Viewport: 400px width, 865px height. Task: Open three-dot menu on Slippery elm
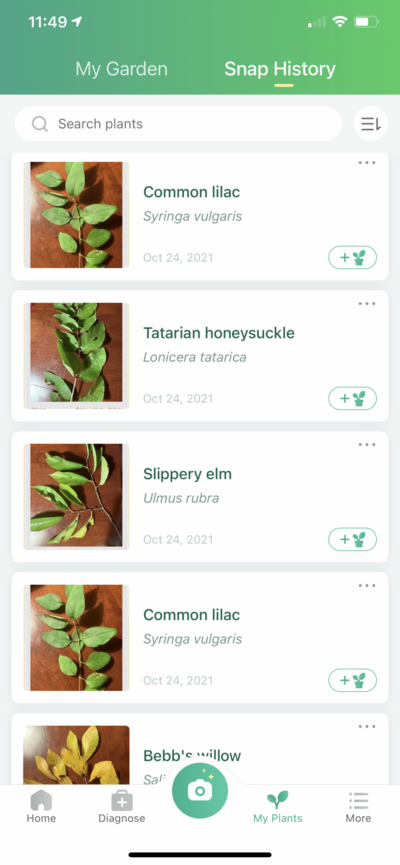pyautogui.click(x=367, y=445)
